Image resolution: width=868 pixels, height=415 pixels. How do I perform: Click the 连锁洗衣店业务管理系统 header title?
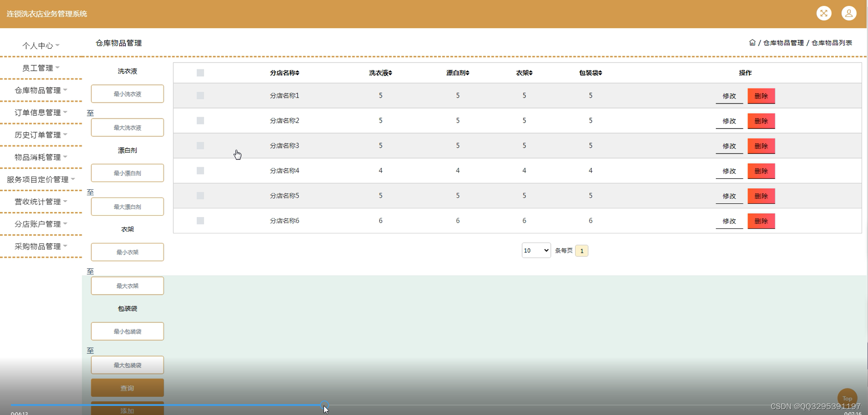47,14
